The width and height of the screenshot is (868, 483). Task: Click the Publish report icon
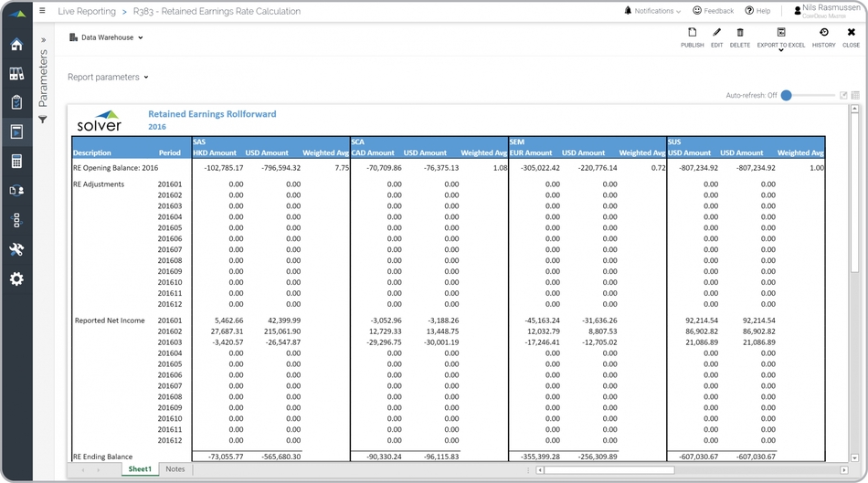coord(692,37)
